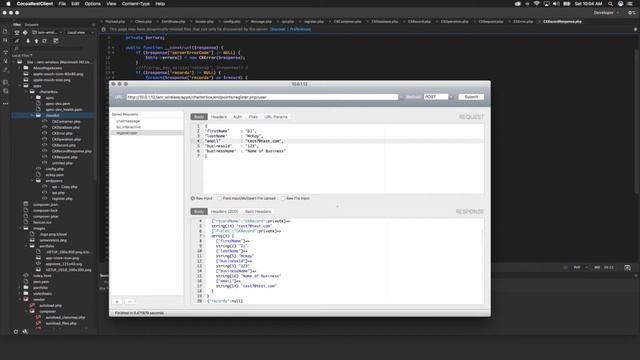This screenshot has height=360, width=640.
Task: Click the volume icon in the menu bar
Action: [x=556, y=4]
